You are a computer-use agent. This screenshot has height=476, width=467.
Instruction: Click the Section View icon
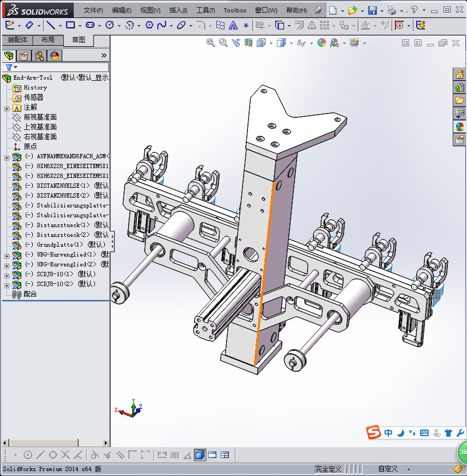point(249,43)
